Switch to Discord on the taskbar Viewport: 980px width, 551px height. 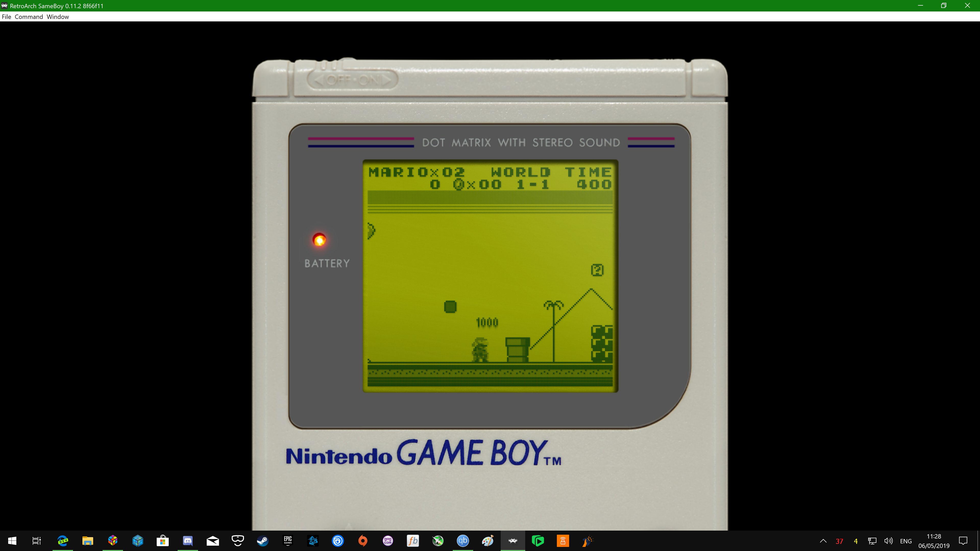pyautogui.click(x=188, y=541)
